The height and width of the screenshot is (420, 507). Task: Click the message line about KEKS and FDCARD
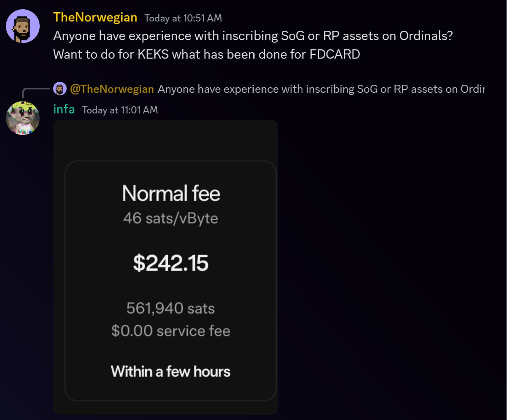207,54
